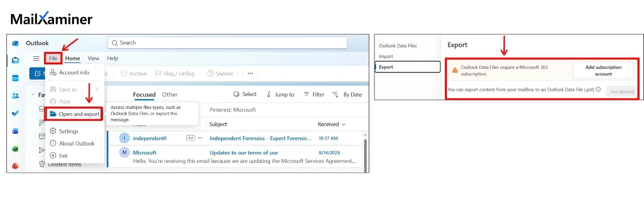This screenshot has width=644, height=198.
Task: Open the Updates to our terms of use email
Action: click(x=244, y=152)
